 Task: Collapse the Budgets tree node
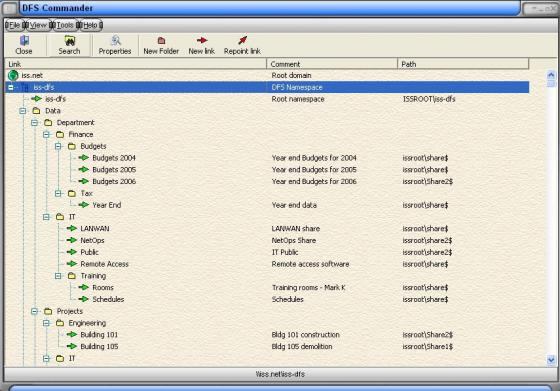click(58, 146)
